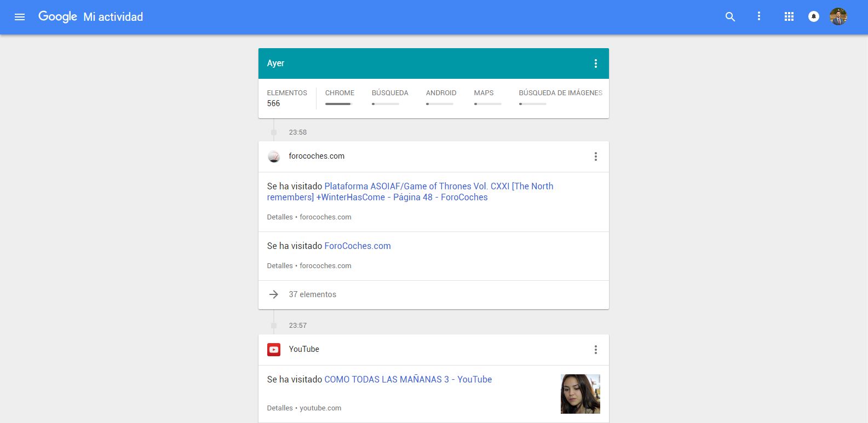Filter activity by MAPS
868x423 pixels.
coord(484,93)
